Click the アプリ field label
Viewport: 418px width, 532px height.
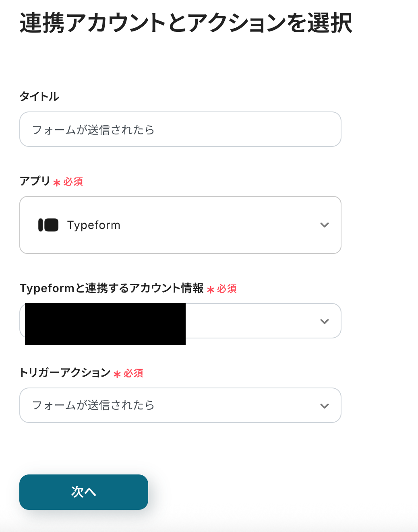pyautogui.click(x=35, y=181)
